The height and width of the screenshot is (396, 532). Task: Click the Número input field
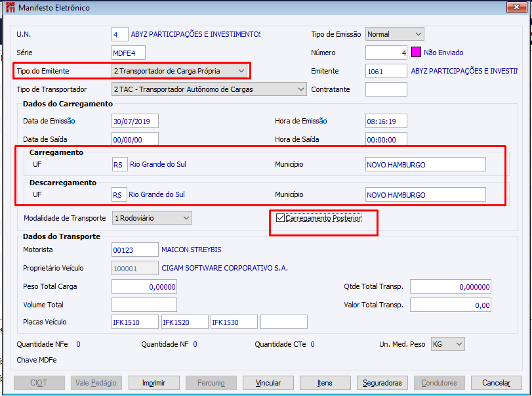coord(386,53)
